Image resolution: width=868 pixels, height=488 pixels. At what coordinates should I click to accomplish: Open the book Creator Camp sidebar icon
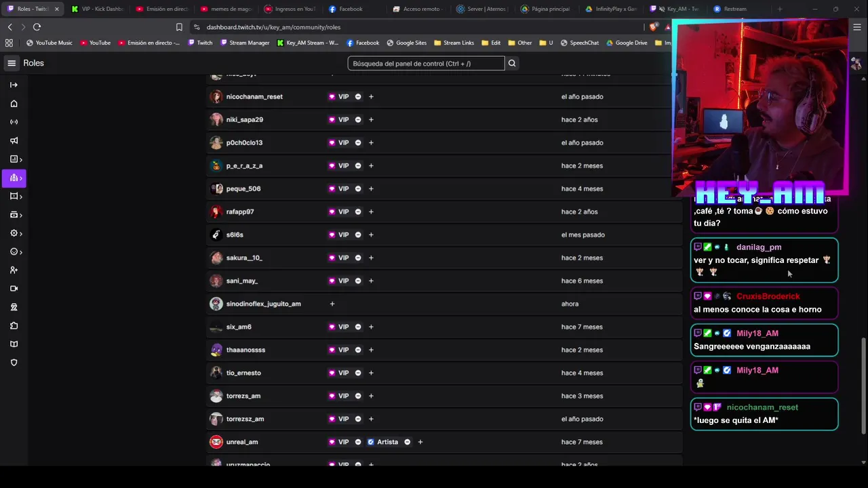[14, 344]
